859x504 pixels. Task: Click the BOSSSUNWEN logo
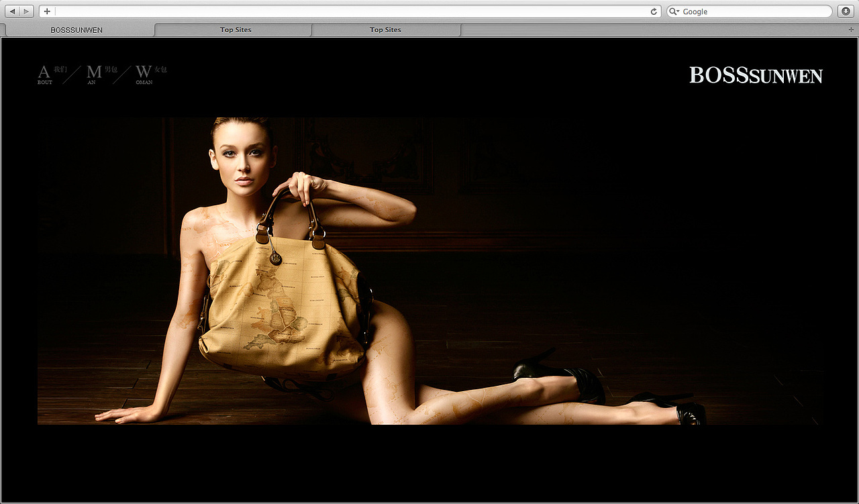756,75
